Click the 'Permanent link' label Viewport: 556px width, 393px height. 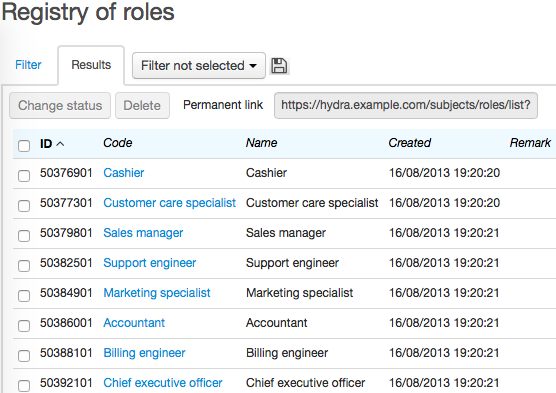[x=223, y=105]
